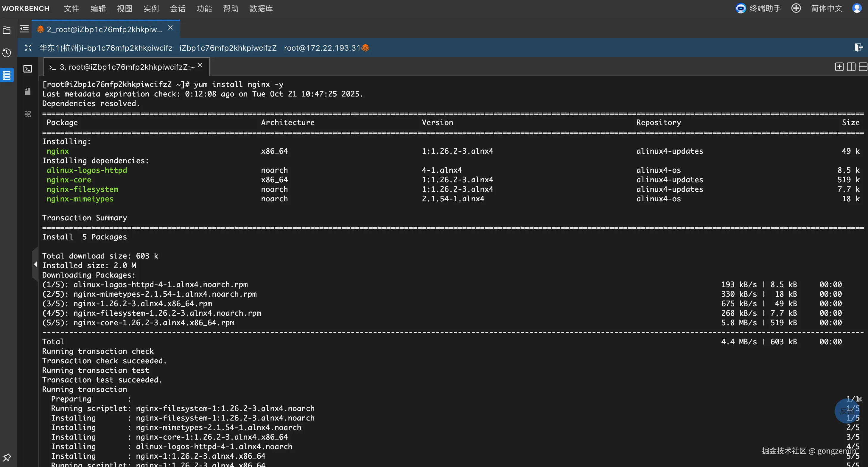Select the server instance list sidebar icon
868x467 pixels.
(7, 75)
